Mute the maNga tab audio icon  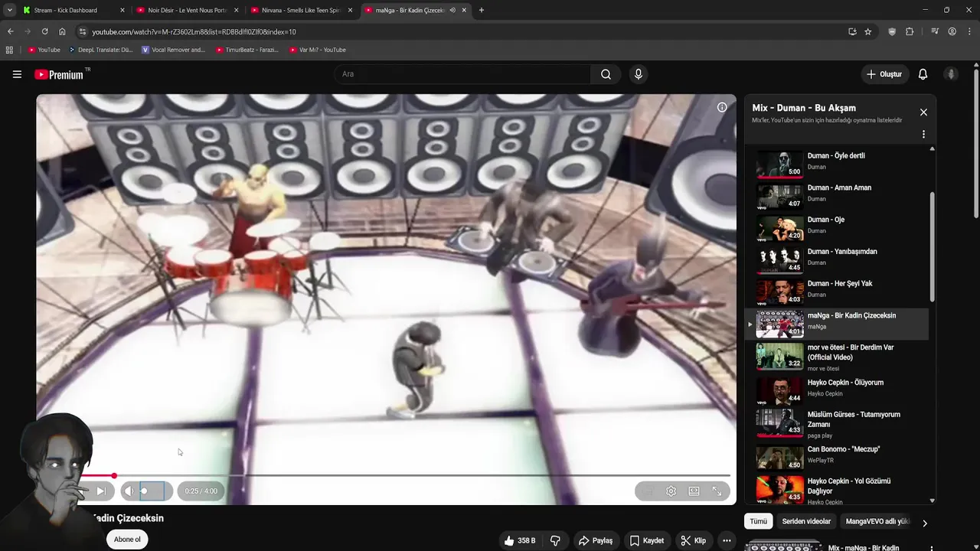coord(452,10)
